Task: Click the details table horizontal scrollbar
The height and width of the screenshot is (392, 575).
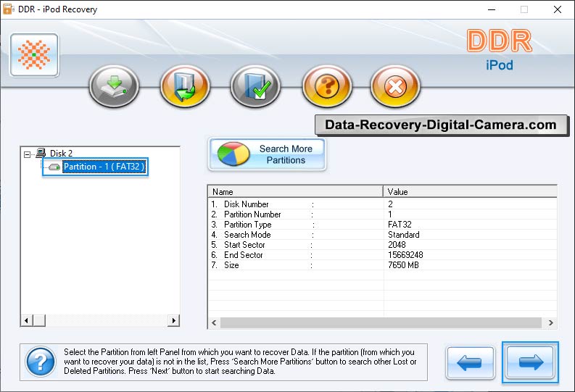Action: click(x=381, y=322)
